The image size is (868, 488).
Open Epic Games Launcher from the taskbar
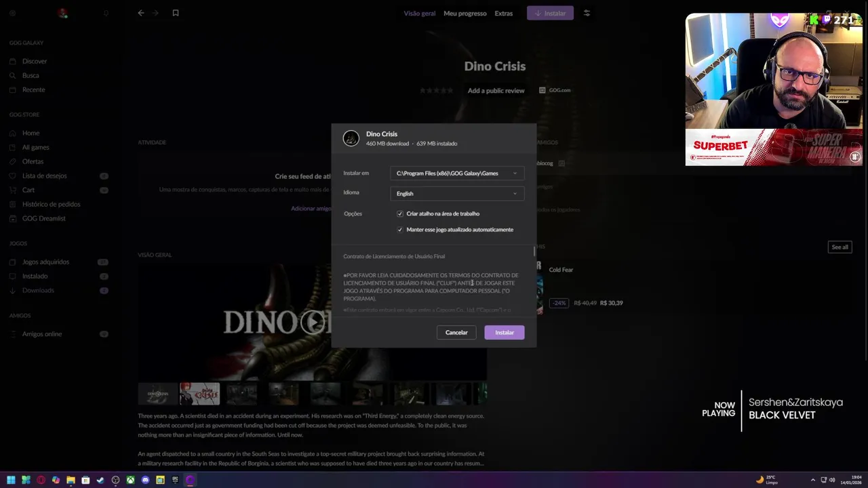pos(175,480)
